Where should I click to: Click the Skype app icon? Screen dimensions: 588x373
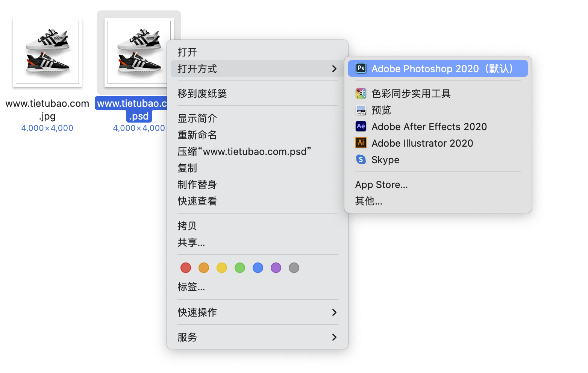coord(361,159)
